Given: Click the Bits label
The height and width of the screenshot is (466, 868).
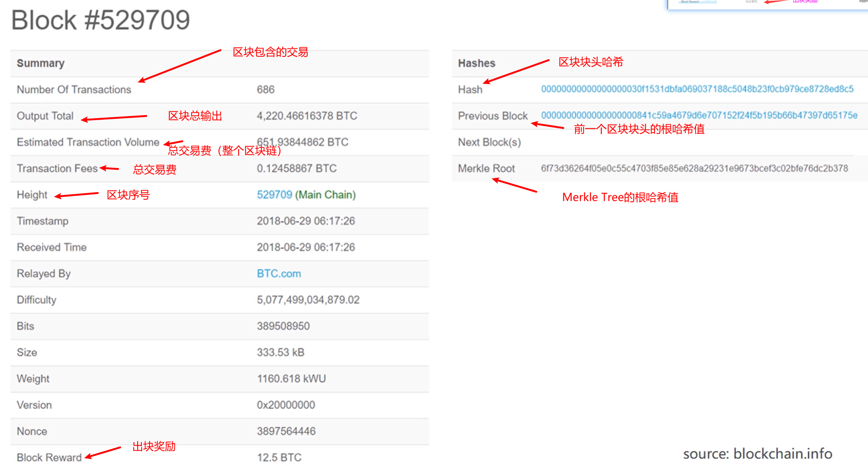Looking at the screenshot, I should click(25, 326).
